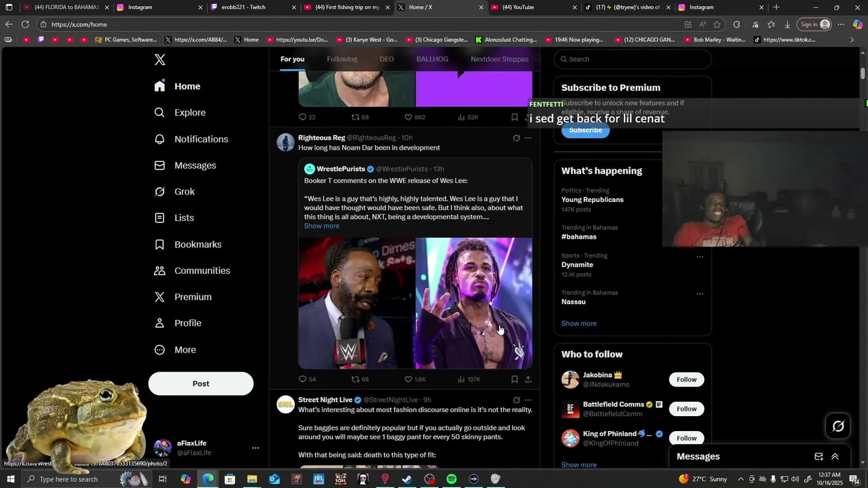The image size is (868, 488).
Task: Open Steam from the taskbar
Action: (407, 479)
